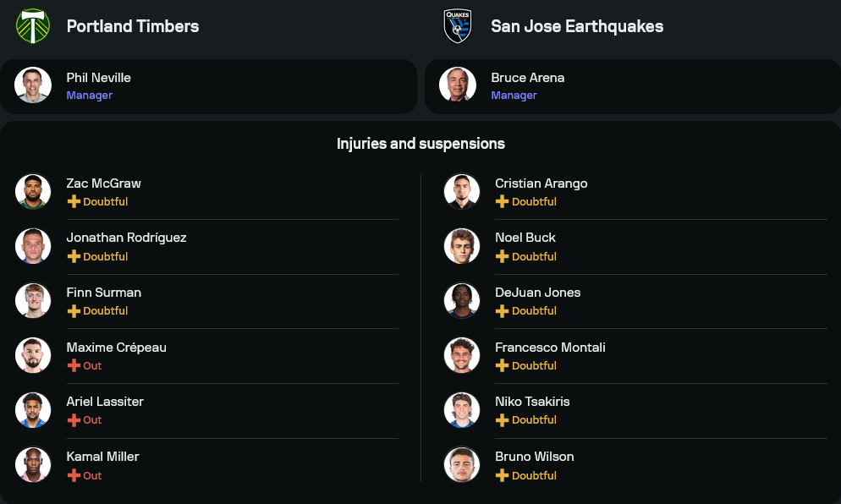841x504 pixels.
Task: Click Kamal Miller's red out status icon
Action: click(x=74, y=476)
